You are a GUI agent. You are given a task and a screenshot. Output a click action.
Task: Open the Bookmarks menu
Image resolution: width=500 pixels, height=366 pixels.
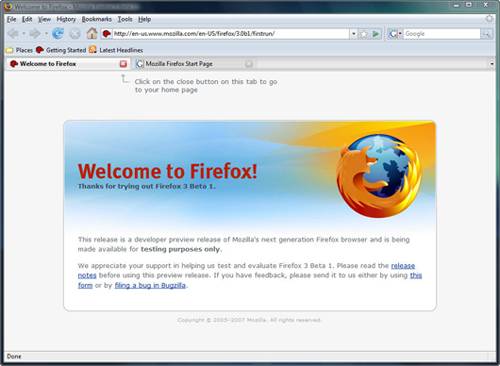[x=97, y=19]
